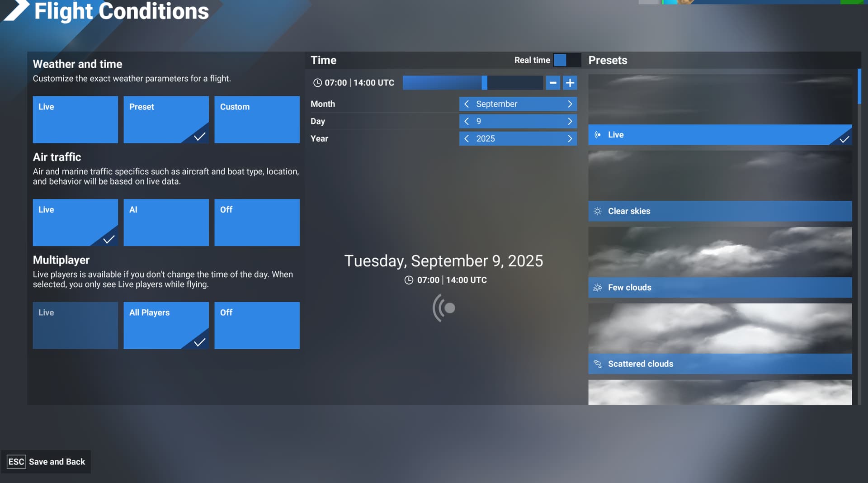Go to previous month from September
Screen dimensions: 868x483
point(467,104)
